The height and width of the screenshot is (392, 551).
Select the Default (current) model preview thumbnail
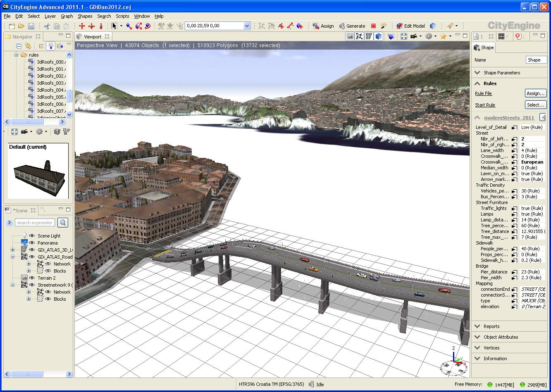click(x=38, y=171)
